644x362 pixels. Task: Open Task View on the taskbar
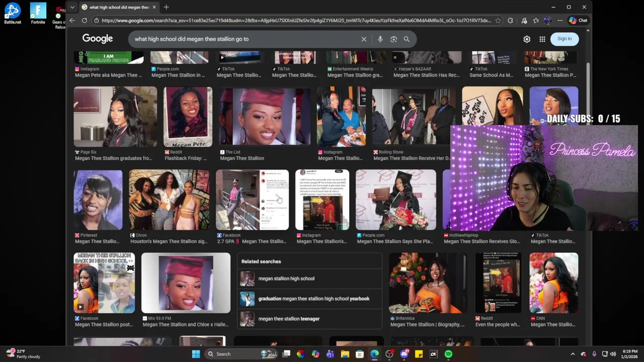[x=286, y=354]
